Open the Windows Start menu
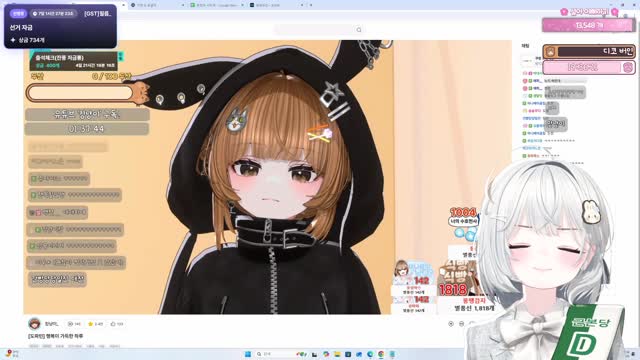Viewport: 640px width, 360px height. point(248,354)
